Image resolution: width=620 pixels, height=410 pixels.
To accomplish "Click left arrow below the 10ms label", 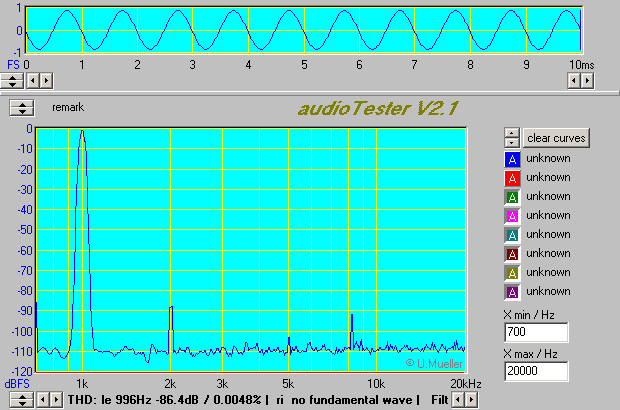I will [x=574, y=81].
